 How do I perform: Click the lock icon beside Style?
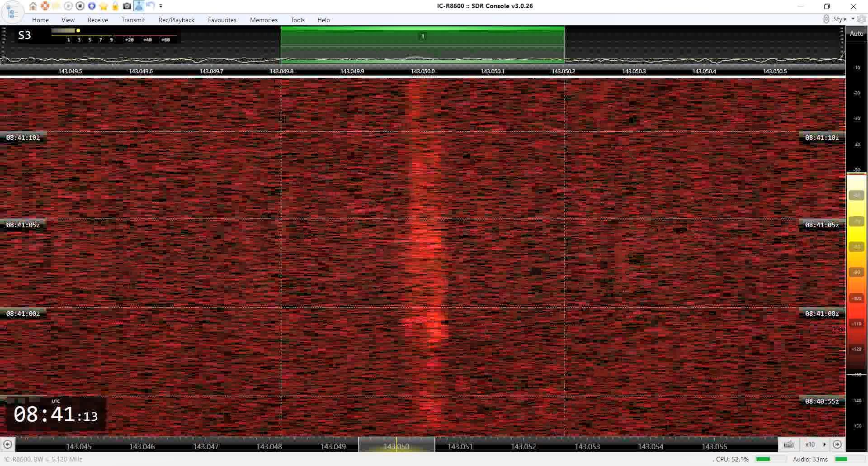coord(826,19)
